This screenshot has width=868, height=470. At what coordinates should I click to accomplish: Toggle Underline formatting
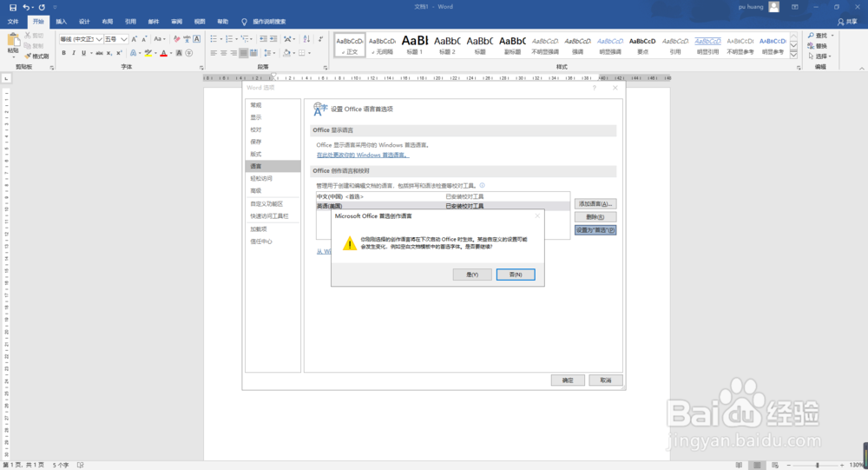point(83,53)
